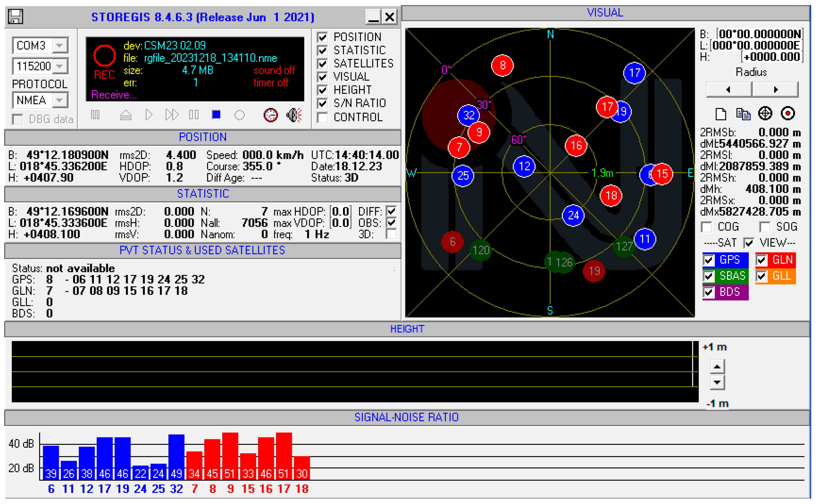Uncheck the SATELLITES panel checkbox
Viewport: 817px width, 504px height.
[x=322, y=64]
